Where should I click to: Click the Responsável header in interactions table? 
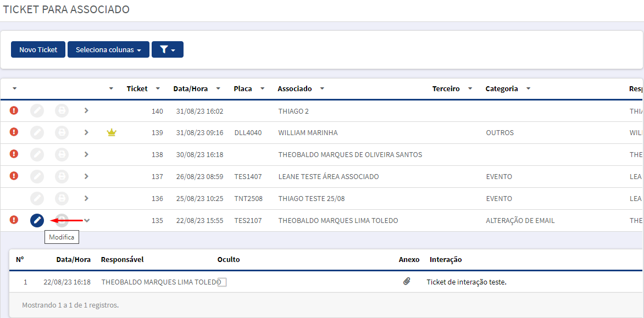click(123, 259)
